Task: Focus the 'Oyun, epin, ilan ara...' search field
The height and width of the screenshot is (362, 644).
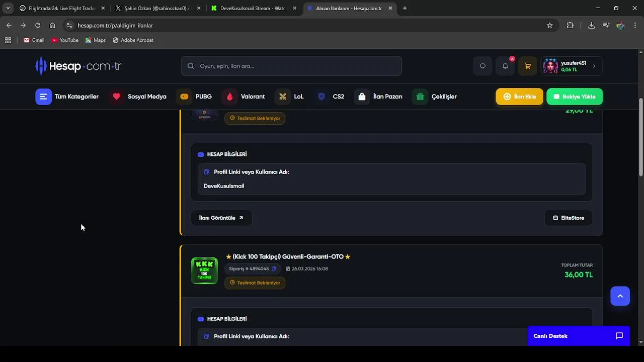Action: pyautogui.click(x=291, y=66)
